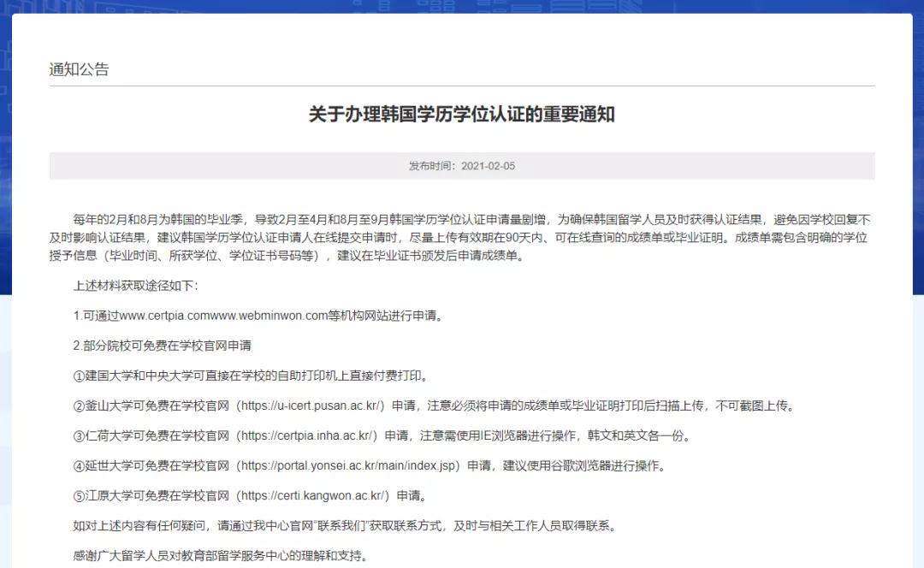Click the line 2.部分院校可免费在学校官网申请
Screen dimensions: 924x568
point(162,346)
